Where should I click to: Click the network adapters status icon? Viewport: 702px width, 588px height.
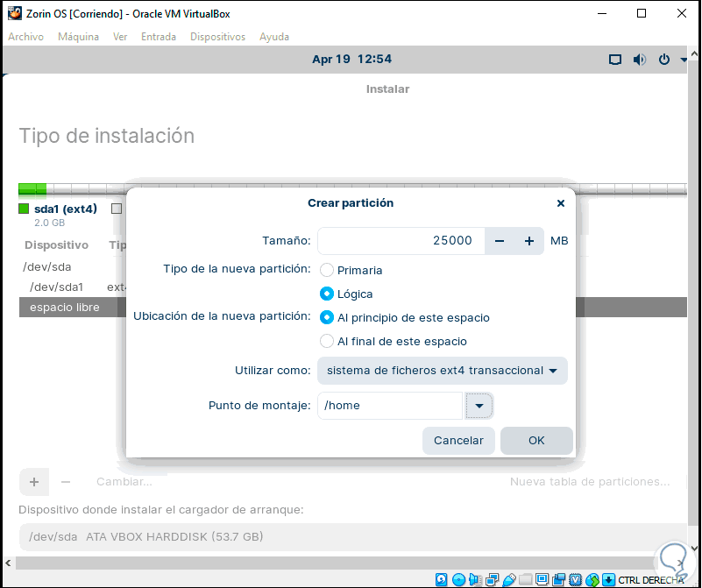click(492, 579)
